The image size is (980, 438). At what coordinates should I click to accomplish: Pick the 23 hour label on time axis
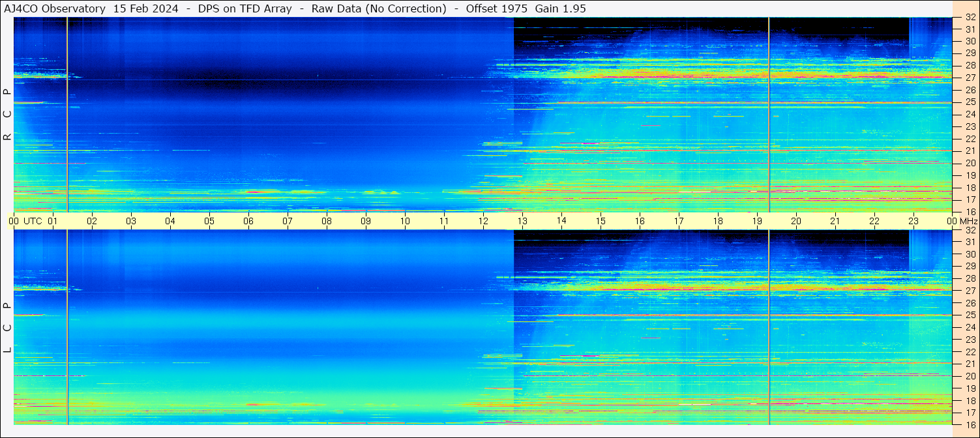pos(913,221)
